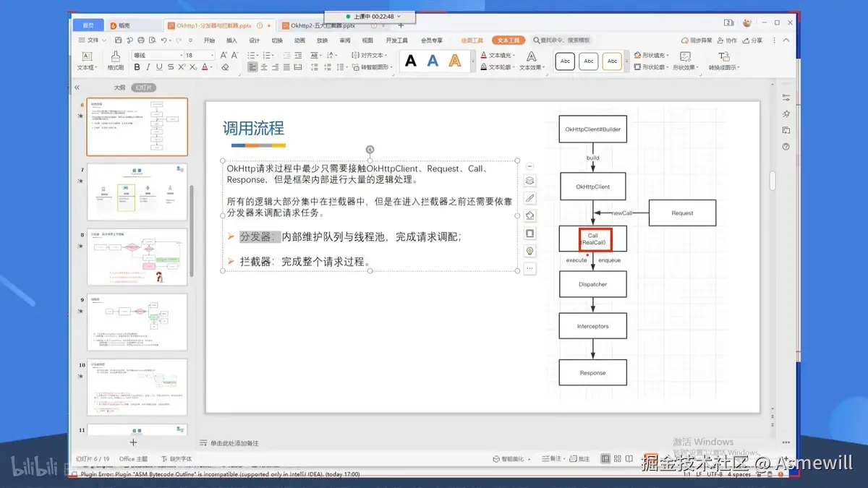Click the 协作 Collaborate button
The width and height of the screenshot is (868, 488).
coord(728,40)
